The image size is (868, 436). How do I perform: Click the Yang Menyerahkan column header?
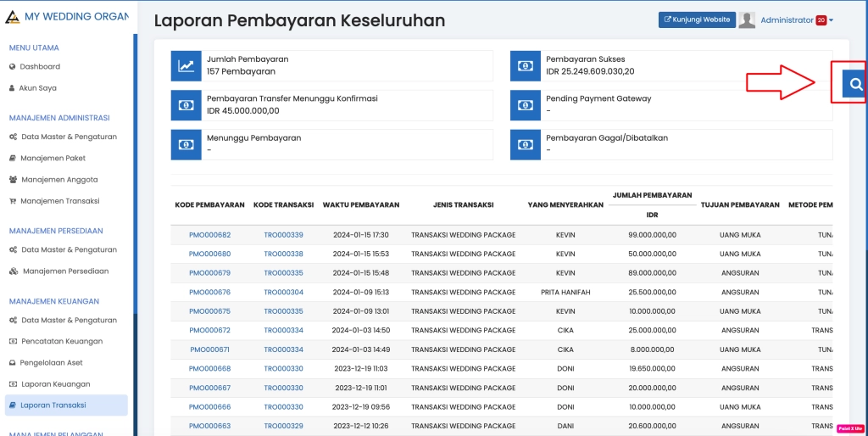(565, 205)
